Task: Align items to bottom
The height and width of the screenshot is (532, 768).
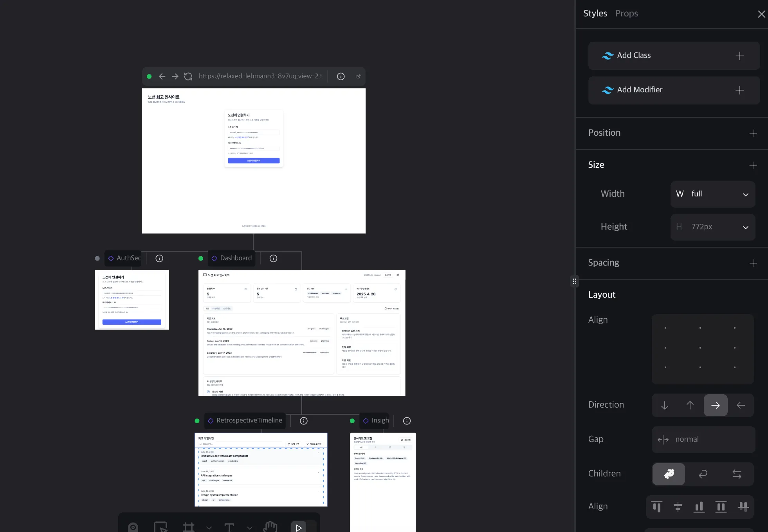Action: tap(699, 507)
